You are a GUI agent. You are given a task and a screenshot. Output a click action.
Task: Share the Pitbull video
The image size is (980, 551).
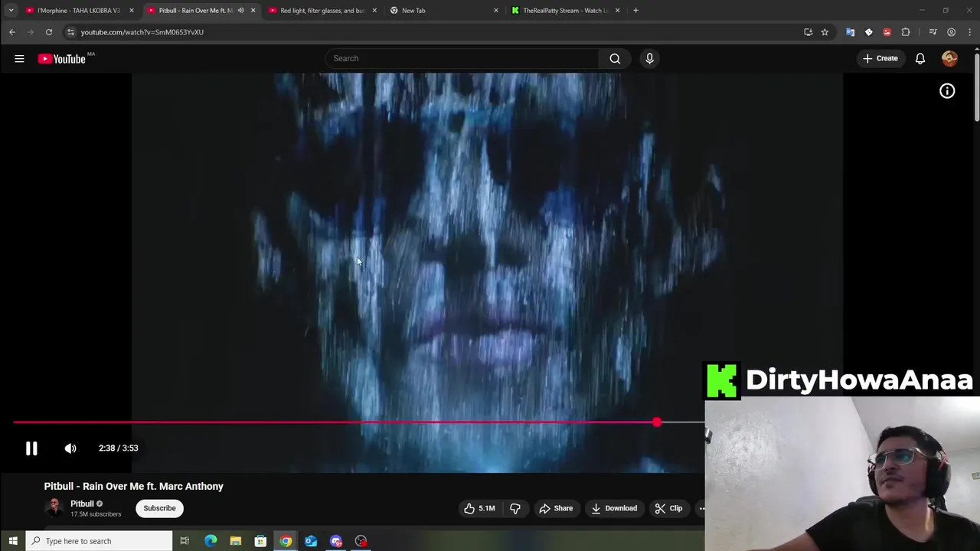coord(556,508)
